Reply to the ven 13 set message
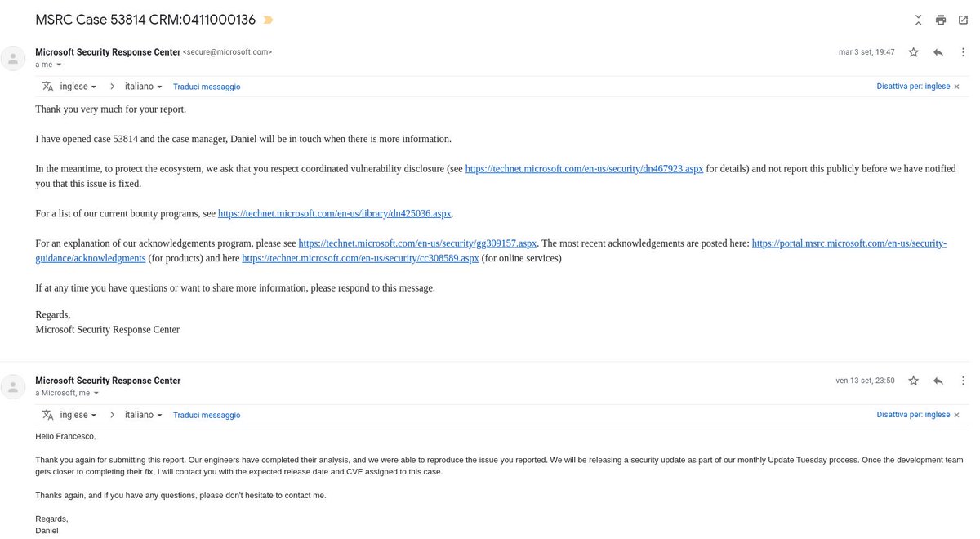 point(938,381)
